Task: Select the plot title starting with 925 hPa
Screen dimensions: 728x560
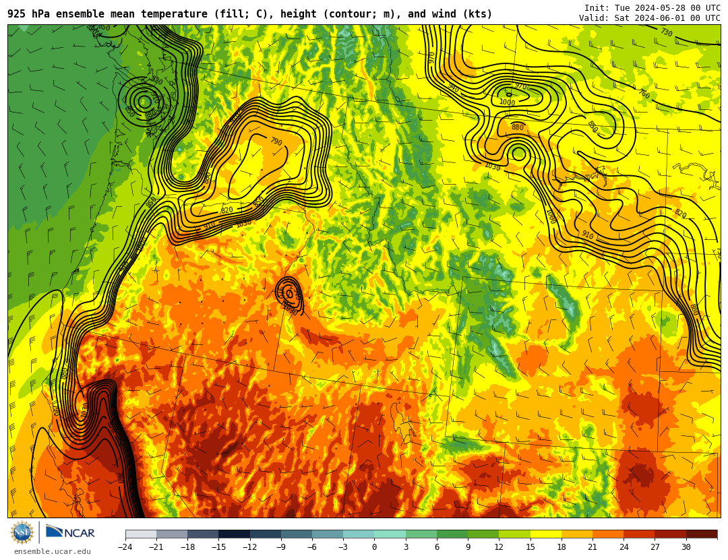Action: (x=250, y=14)
